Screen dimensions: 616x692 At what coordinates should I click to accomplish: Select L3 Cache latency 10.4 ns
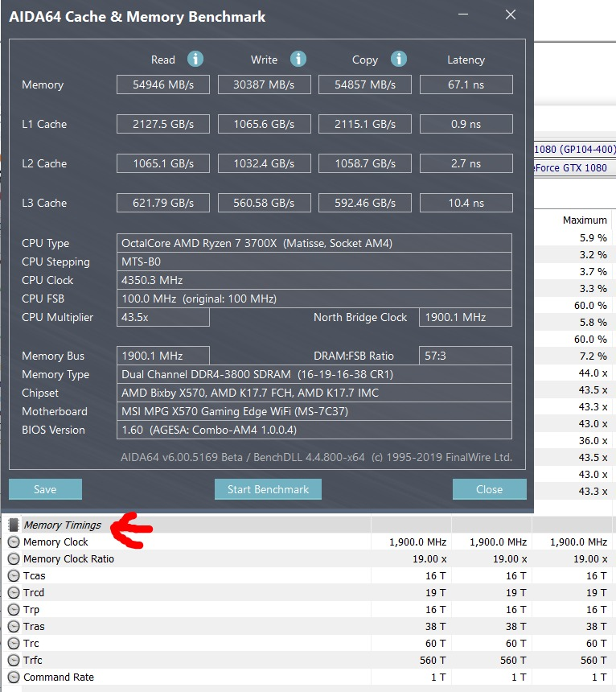pyautogui.click(x=466, y=203)
